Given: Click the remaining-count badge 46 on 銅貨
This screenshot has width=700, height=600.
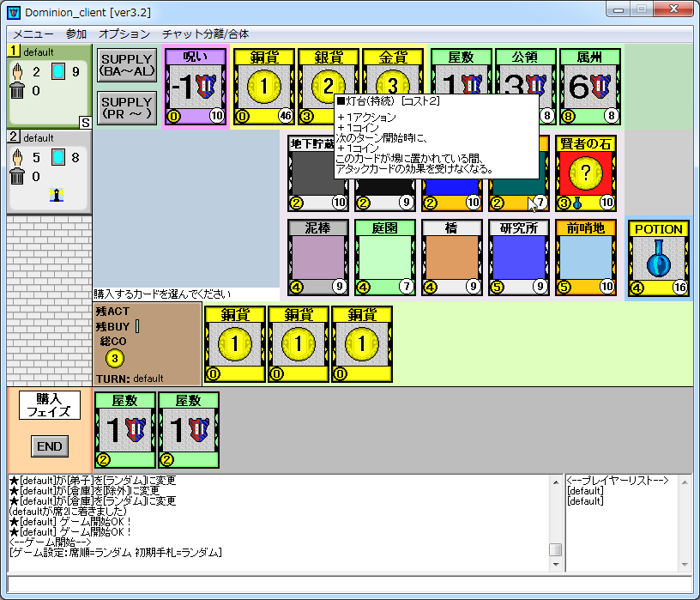Looking at the screenshot, I should (286, 116).
